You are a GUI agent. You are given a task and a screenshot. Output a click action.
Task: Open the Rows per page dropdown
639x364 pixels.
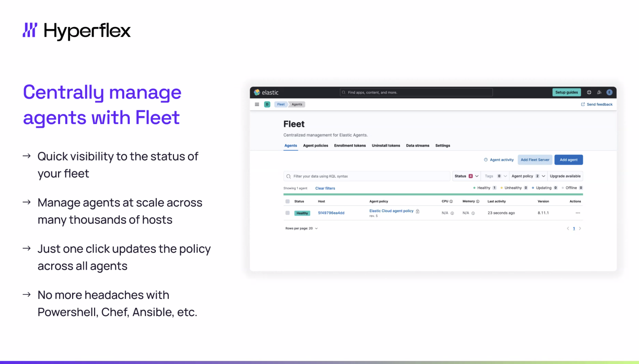(x=301, y=228)
